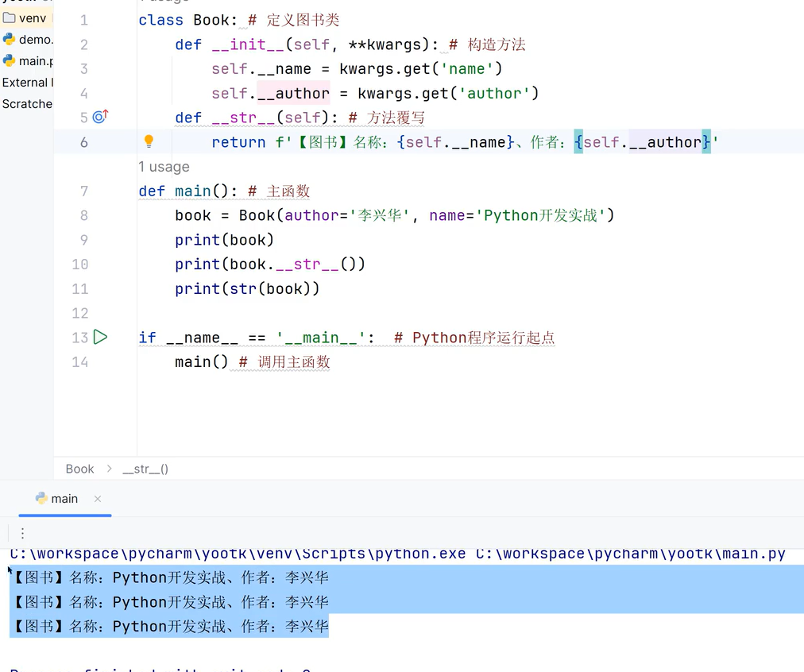The image size is (804, 672).
Task: Click the '1 usage' hint above main
Action: [x=164, y=167]
